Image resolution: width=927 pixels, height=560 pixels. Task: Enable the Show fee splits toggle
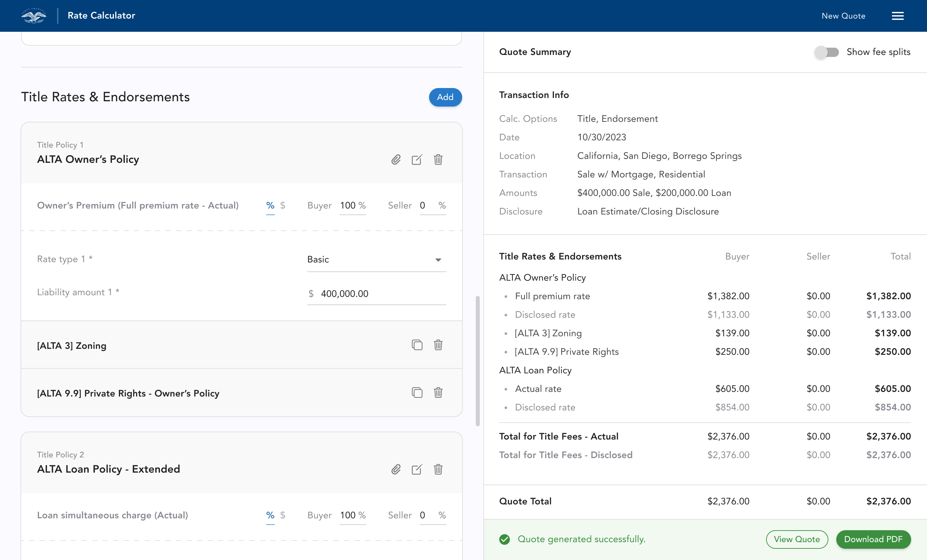[827, 52]
